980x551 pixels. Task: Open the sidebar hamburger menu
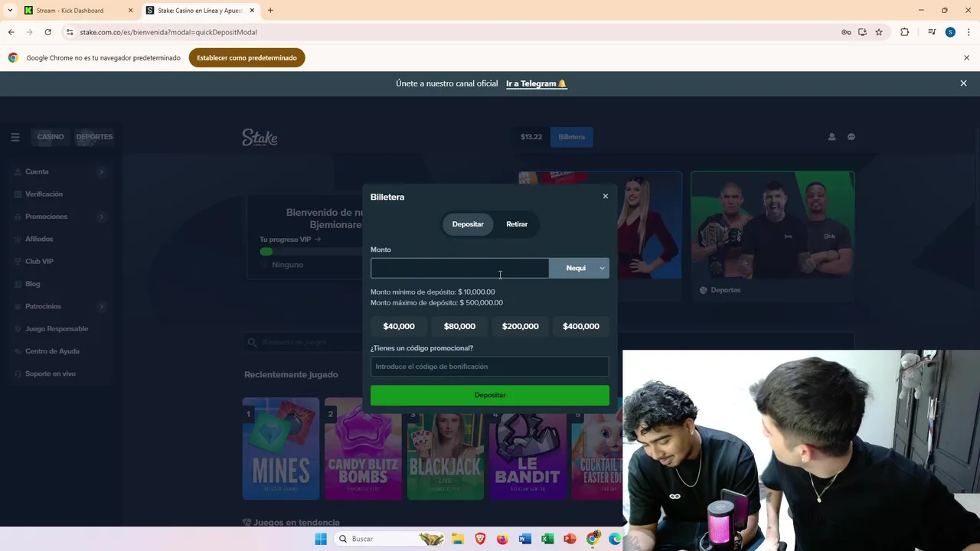point(15,137)
